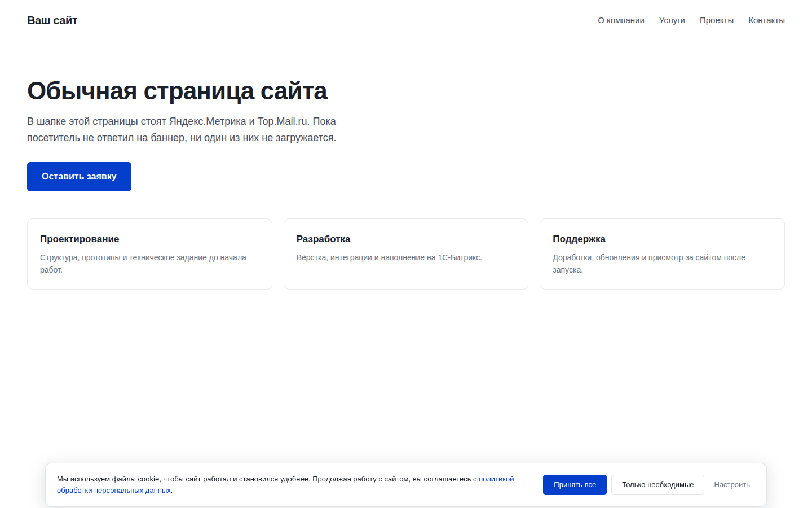This screenshot has height=508, width=812.
Task: Click the description text about структура and прототипы
Action: [143, 264]
